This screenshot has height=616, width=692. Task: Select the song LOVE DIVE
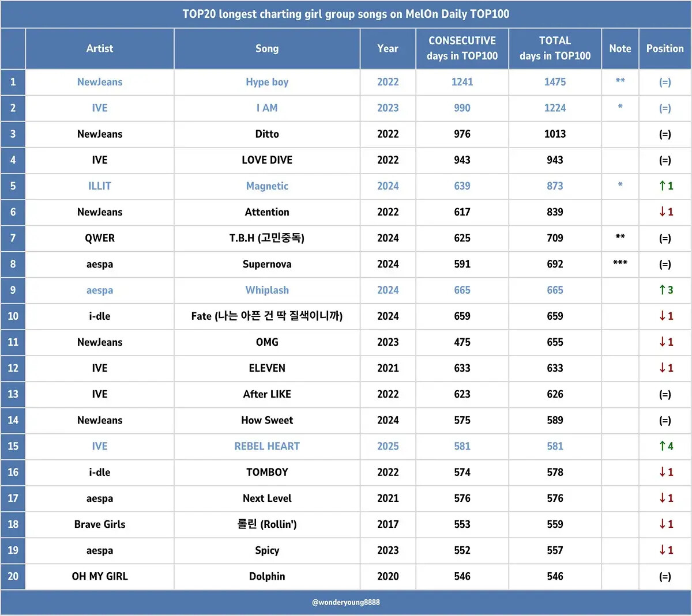[x=267, y=160]
